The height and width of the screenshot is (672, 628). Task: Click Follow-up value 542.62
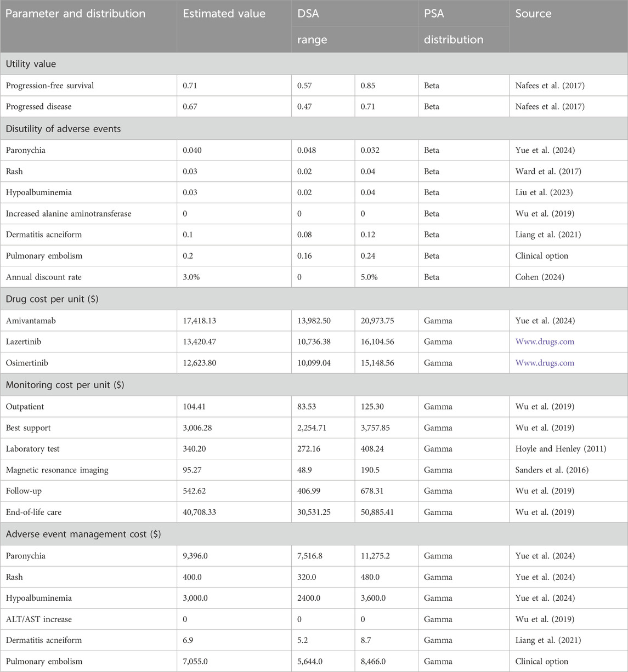click(194, 491)
